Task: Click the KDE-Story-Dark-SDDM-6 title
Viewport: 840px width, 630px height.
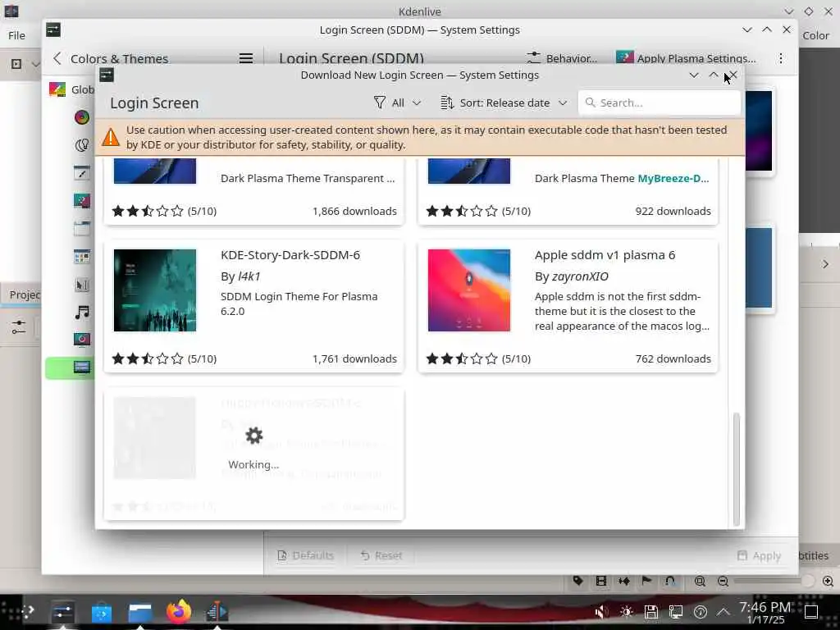Action: (x=290, y=255)
